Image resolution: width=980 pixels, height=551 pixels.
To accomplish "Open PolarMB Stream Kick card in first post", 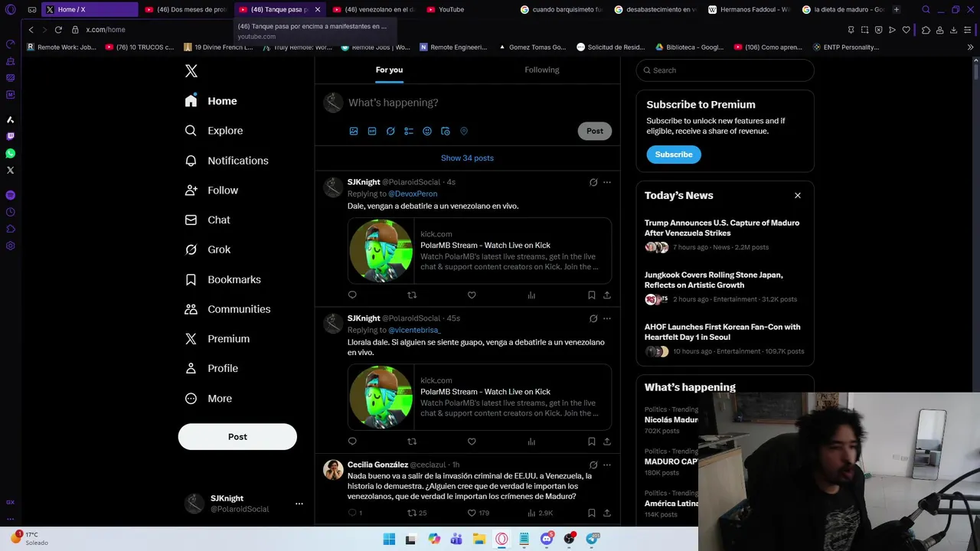I will pyautogui.click(x=479, y=250).
